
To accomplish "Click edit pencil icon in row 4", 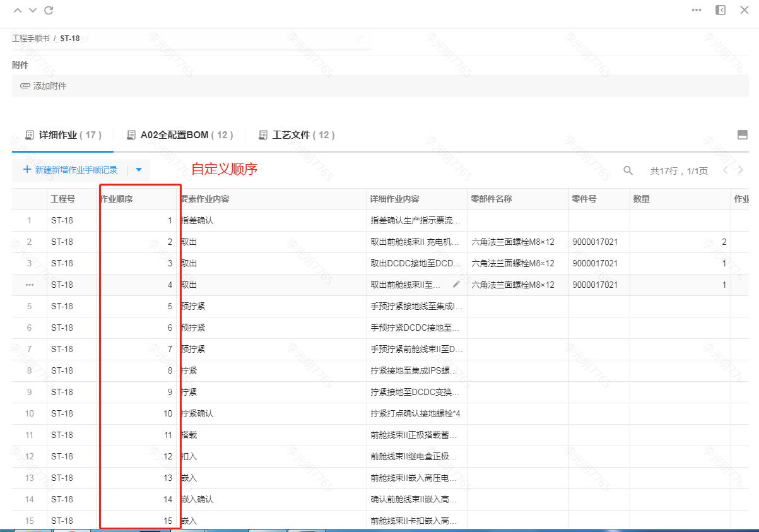I will [456, 285].
